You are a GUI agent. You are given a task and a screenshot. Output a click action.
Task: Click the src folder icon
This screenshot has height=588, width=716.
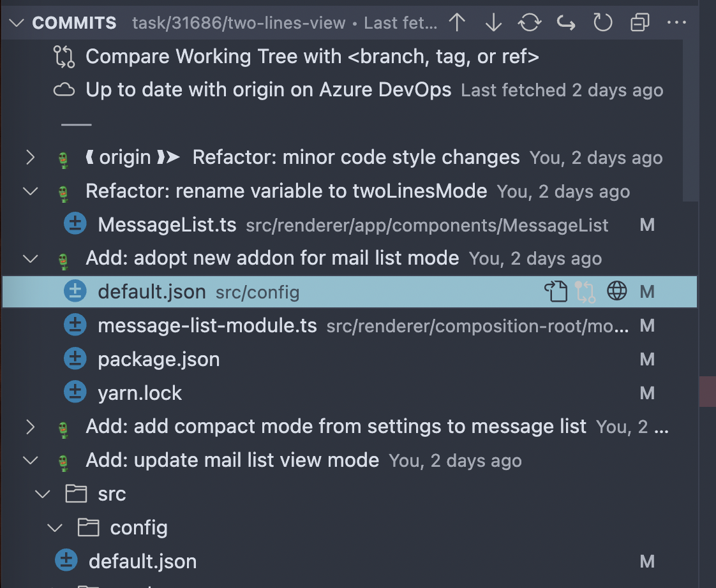click(76, 494)
